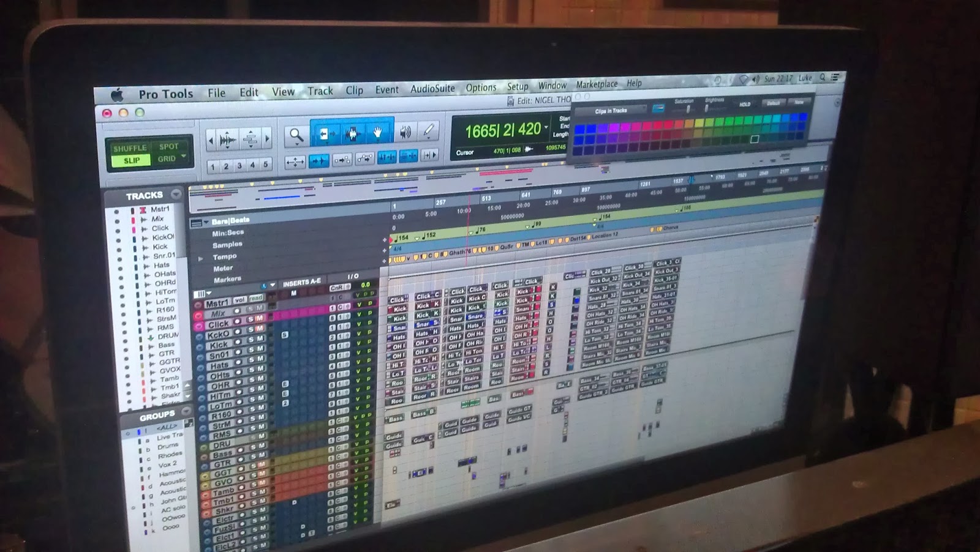980x552 pixels.
Task: Open the Edit menu
Action: pyautogui.click(x=249, y=92)
